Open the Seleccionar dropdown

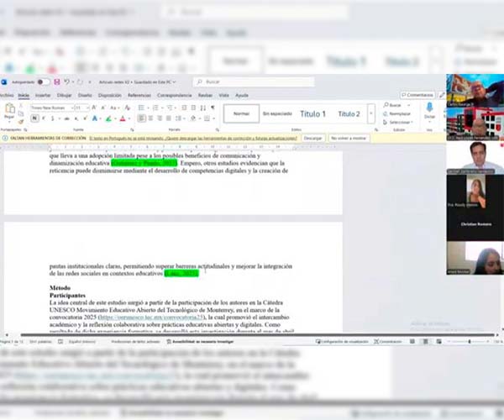point(398,123)
